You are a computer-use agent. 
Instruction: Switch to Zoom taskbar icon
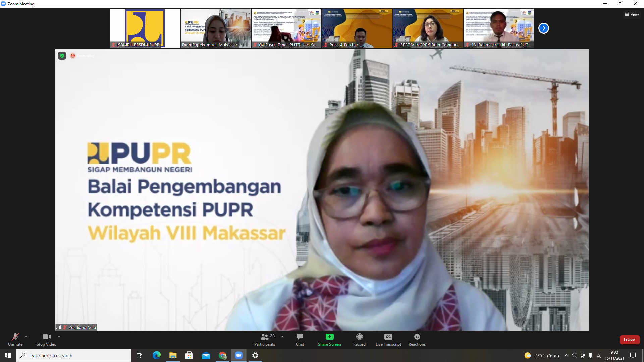coord(239,355)
